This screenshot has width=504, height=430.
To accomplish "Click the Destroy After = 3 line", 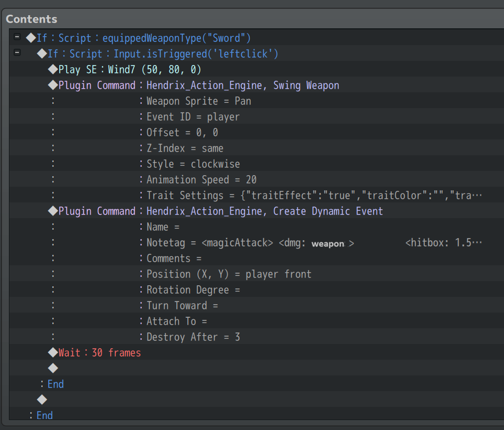I will (x=256, y=337).
